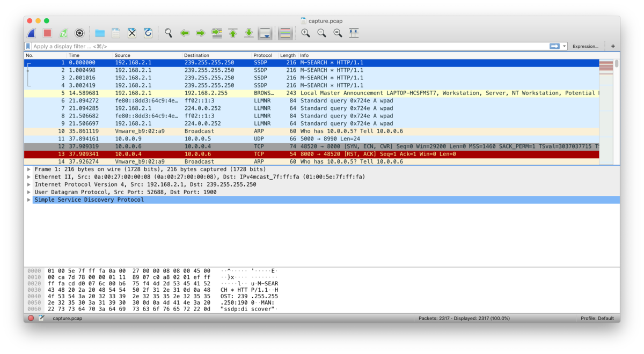644x354 pixels.
Task: Click the Expression... button
Action: pyautogui.click(x=585, y=47)
